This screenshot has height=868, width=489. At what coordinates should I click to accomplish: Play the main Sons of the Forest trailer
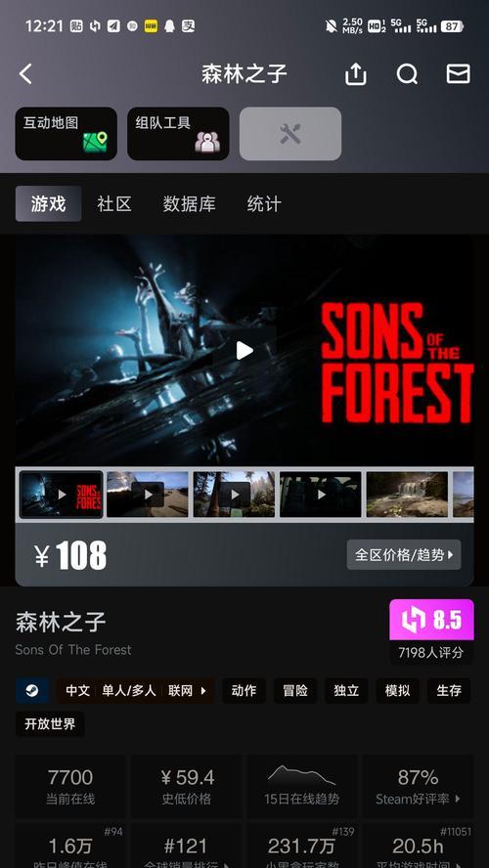(244, 350)
